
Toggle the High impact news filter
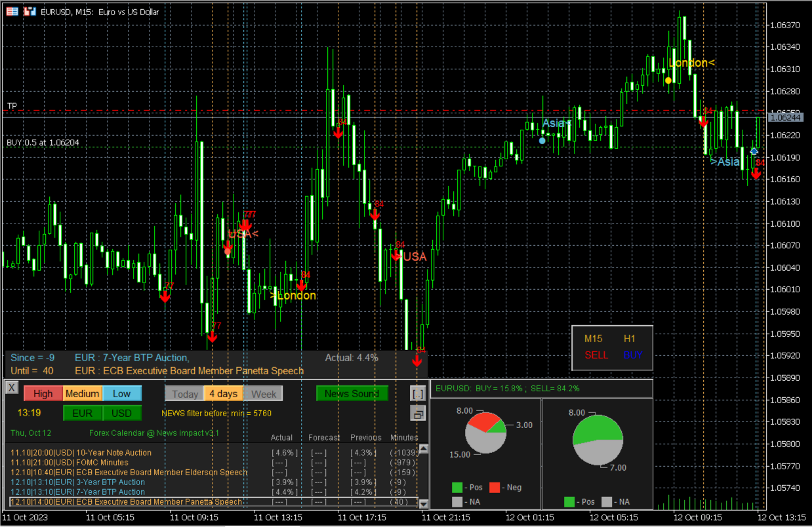pyautogui.click(x=43, y=393)
